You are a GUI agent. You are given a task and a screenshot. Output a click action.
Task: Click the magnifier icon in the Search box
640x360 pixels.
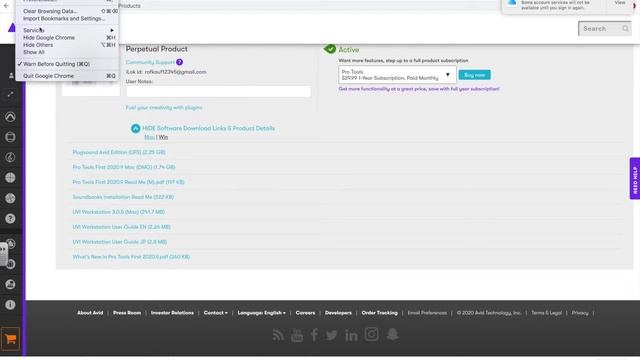(625, 29)
